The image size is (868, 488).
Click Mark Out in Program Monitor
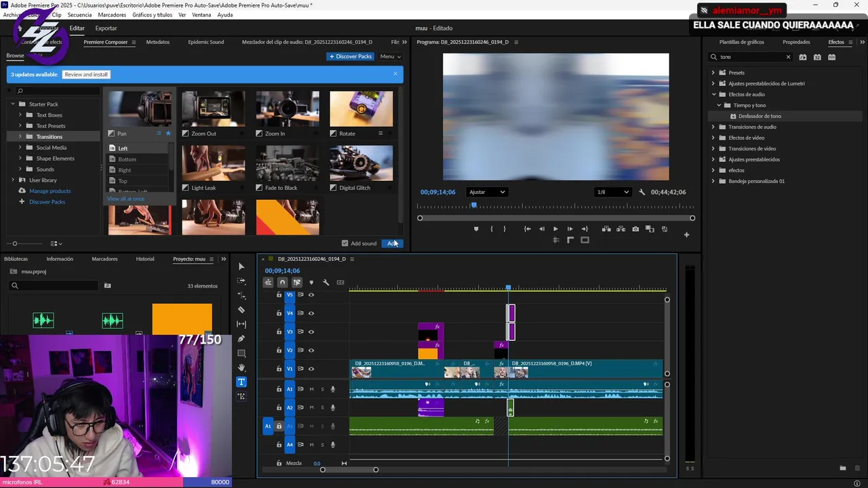505,229
